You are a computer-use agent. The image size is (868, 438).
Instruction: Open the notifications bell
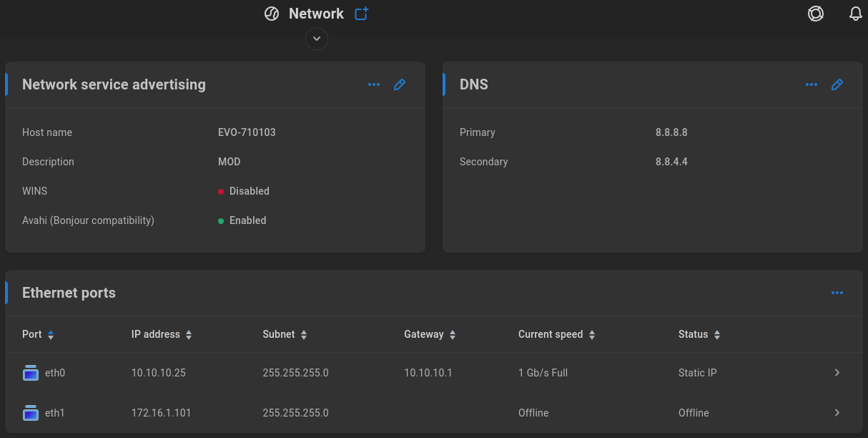click(856, 14)
